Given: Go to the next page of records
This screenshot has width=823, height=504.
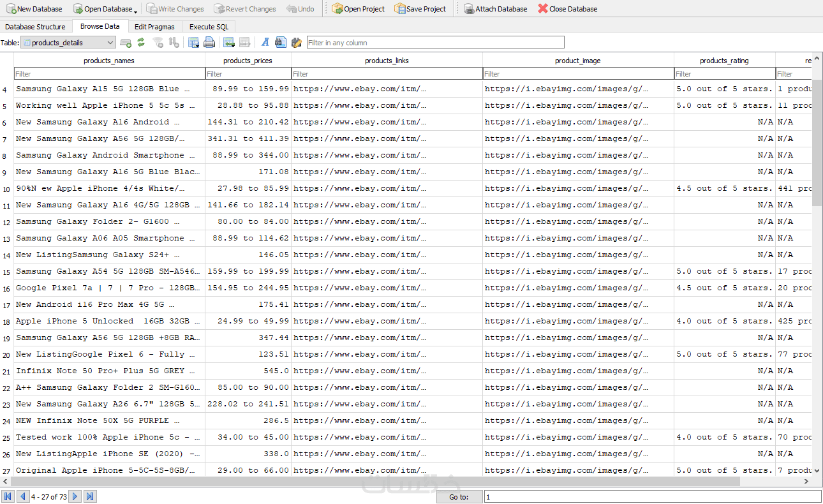Looking at the screenshot, I should [75, 496].
